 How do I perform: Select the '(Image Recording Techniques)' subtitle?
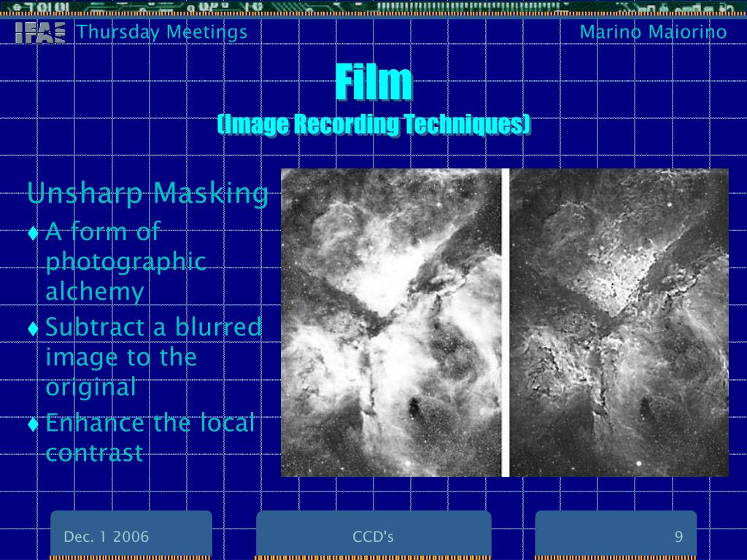(x=374, y=124)
